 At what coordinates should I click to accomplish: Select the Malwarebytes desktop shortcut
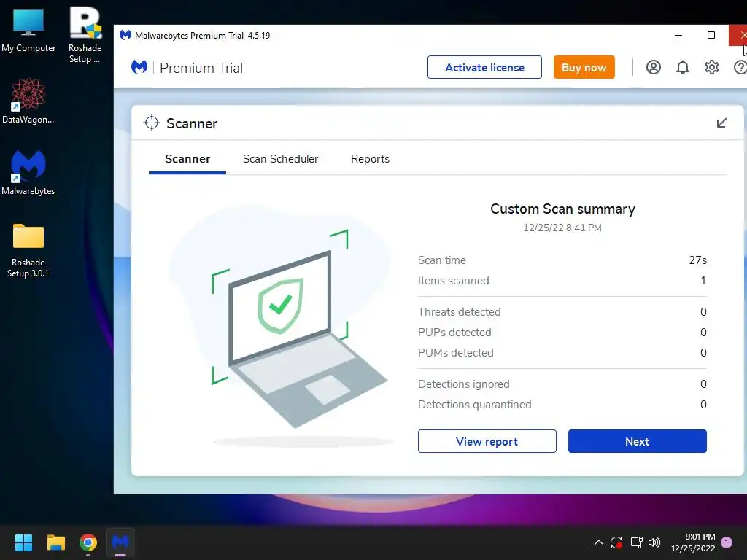point(28,172)
